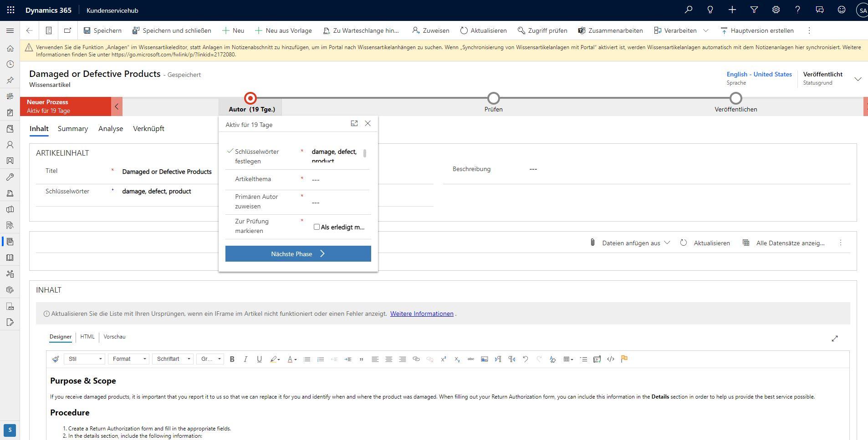This screenshot has height=440, width=868.
Task: Open Dynamics 365 search
Action: coord(689,10)
